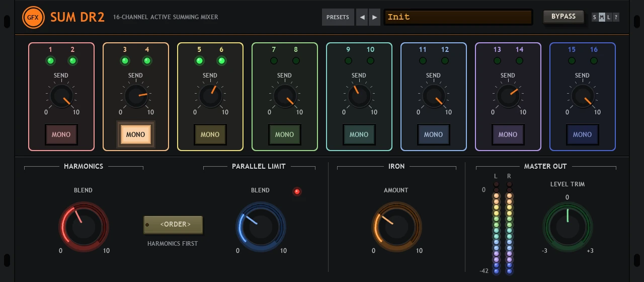Click the HARMONICS FIRST label

tap(173, 244)
